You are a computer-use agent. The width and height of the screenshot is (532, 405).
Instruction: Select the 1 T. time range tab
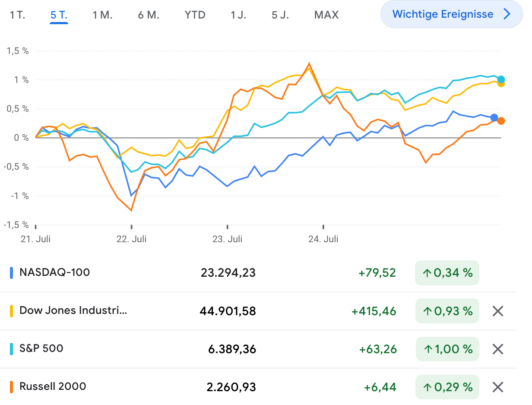pyautogui.click(x=18, y=15)
